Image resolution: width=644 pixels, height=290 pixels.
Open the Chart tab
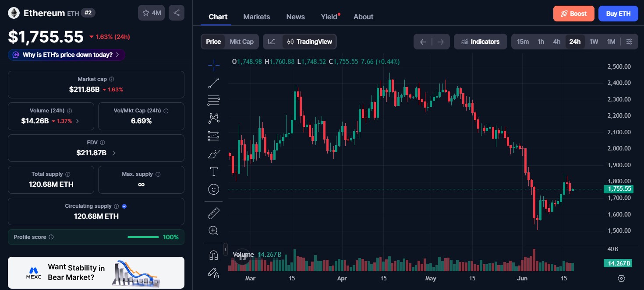point(218,17)
